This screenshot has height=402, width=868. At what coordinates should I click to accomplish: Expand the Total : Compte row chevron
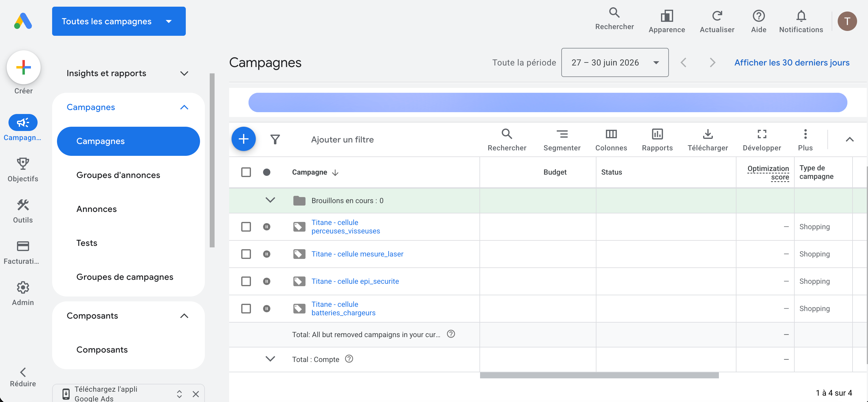pos(270,359)
